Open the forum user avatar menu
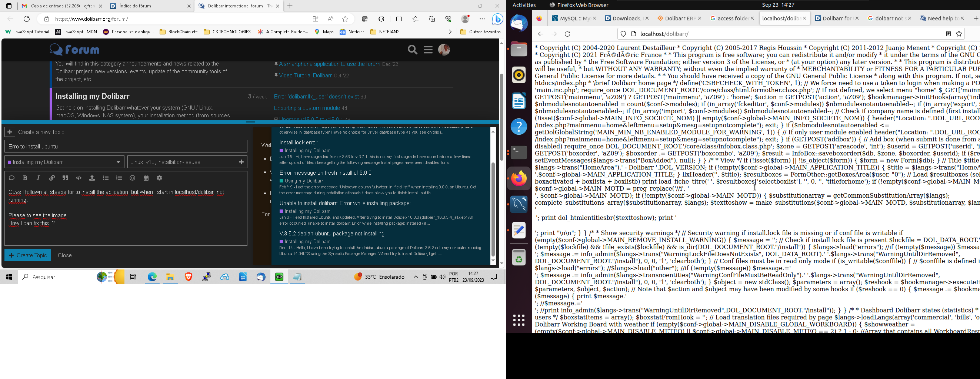This screenshot has height=379, width=980. pos(444,50)
